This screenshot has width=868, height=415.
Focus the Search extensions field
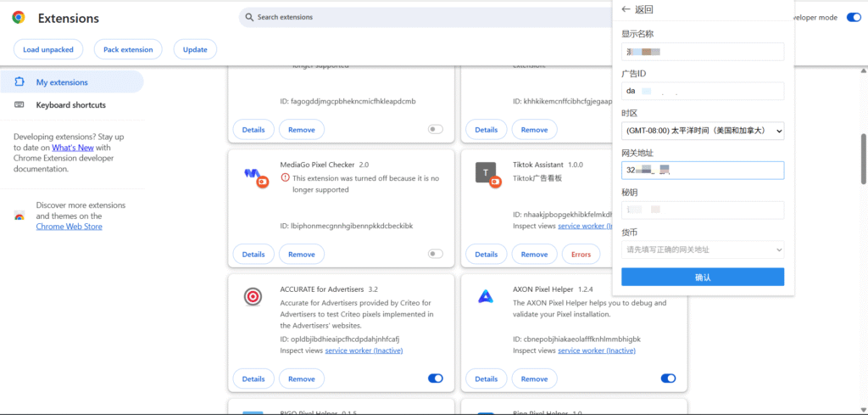tap(426, 17)
